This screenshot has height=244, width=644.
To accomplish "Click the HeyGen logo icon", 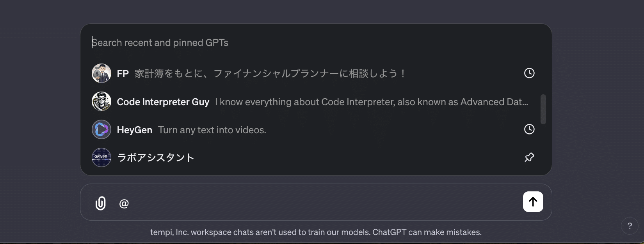I will tap(101, 130).
